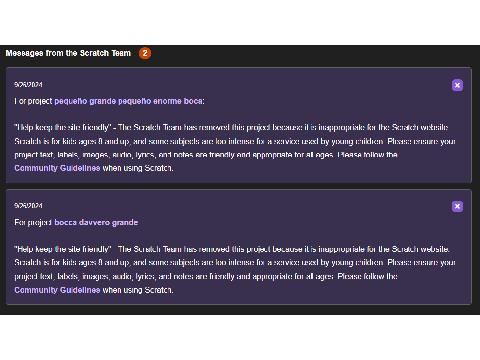Click the date on the first message
The height and width of the screenshot is (360, 480).
coord(28,85)
